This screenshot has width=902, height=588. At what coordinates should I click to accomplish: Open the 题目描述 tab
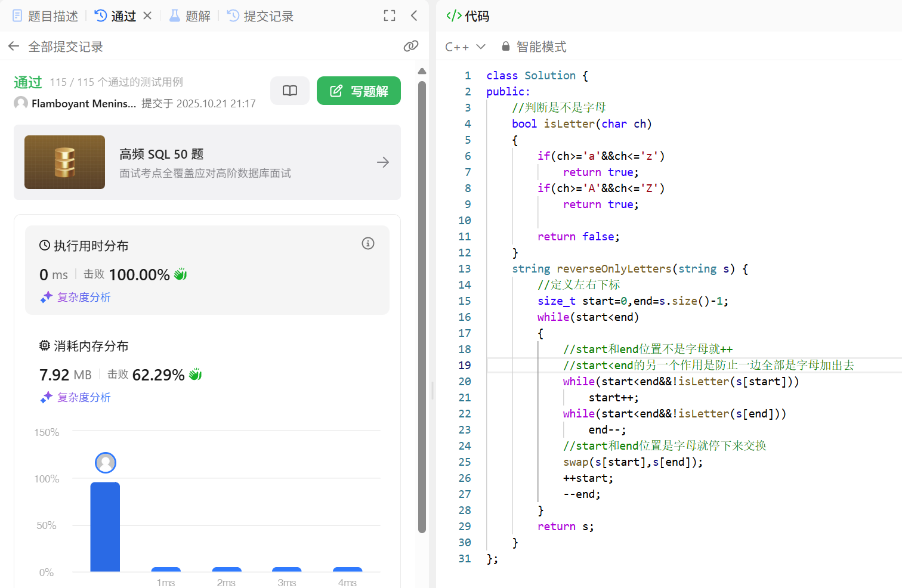45,16
